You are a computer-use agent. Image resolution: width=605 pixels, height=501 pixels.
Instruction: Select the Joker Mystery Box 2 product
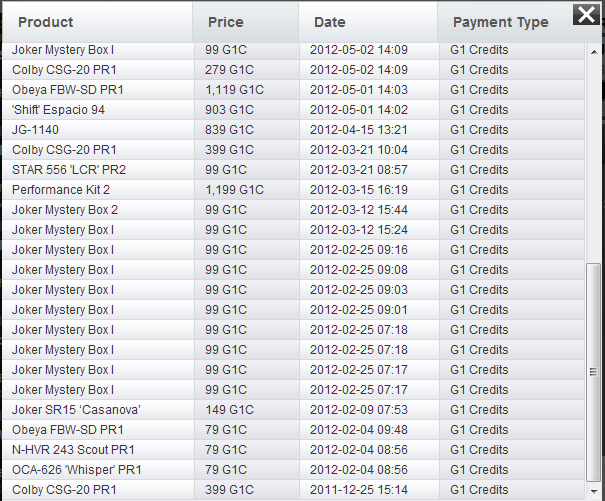point(65,210)
